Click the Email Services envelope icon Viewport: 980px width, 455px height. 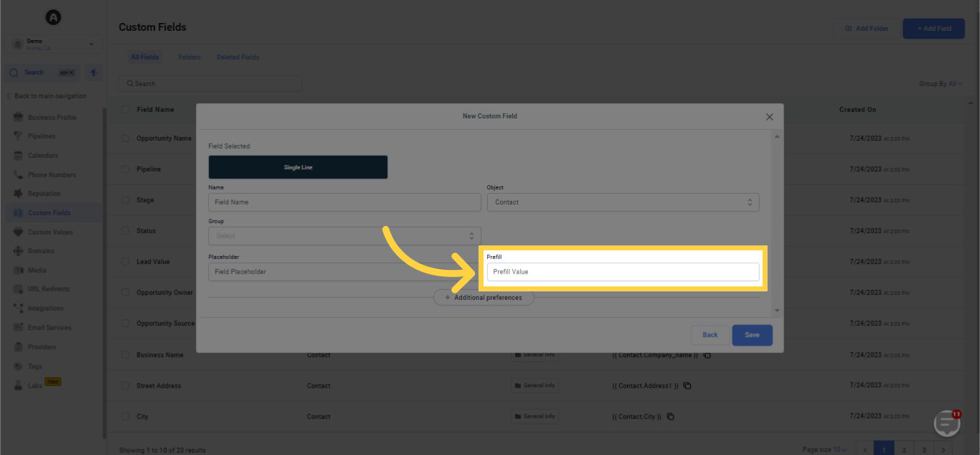[x=19, y=328]
